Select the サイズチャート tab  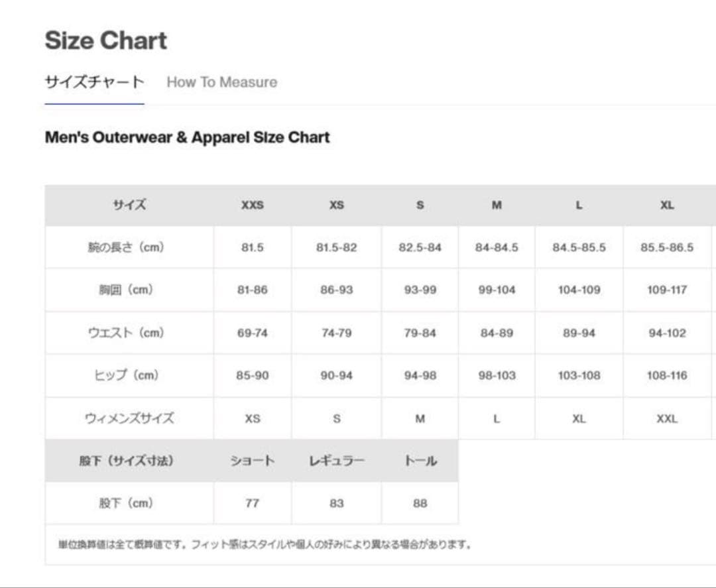pos(93,82)
